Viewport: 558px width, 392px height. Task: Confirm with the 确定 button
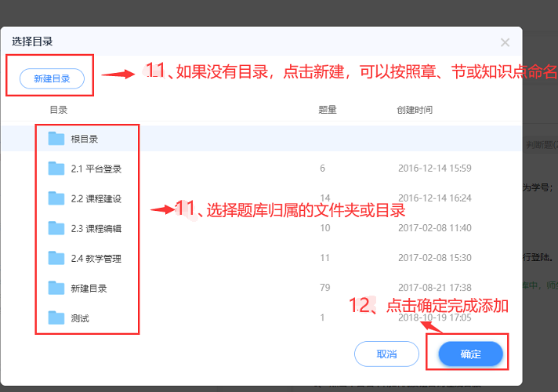[x=470, y=354]
